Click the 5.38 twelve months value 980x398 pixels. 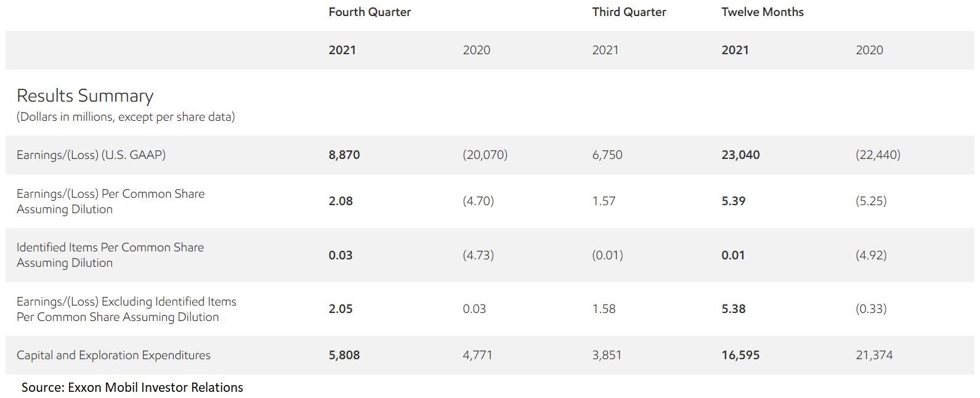pyautogui.click(x=734, y=309)
